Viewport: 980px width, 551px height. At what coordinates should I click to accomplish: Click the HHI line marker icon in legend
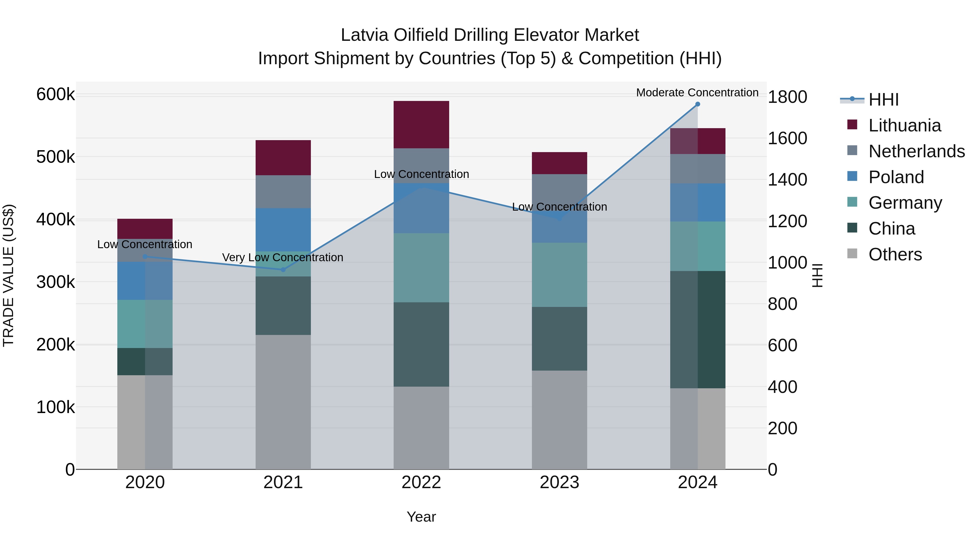[x=852, y=99]
